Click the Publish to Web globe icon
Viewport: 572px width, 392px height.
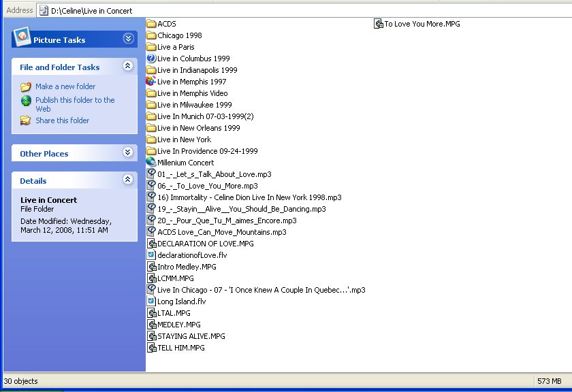coord(26,101)
